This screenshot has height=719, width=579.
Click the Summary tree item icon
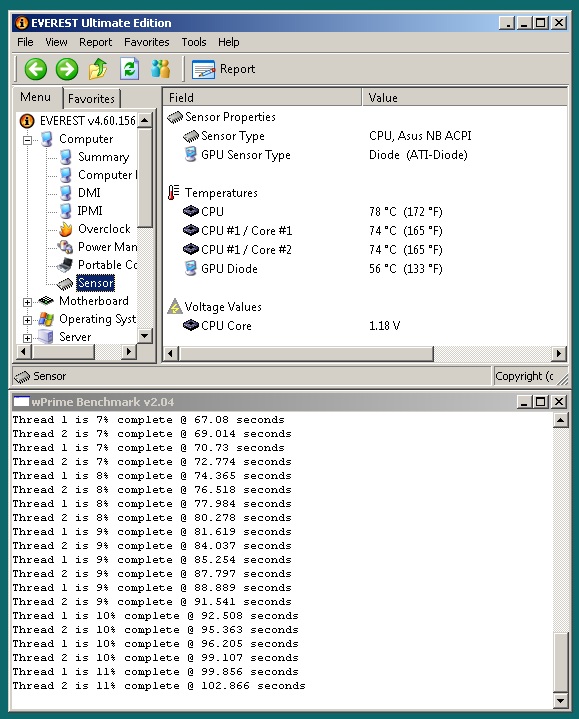pos(66,157)
